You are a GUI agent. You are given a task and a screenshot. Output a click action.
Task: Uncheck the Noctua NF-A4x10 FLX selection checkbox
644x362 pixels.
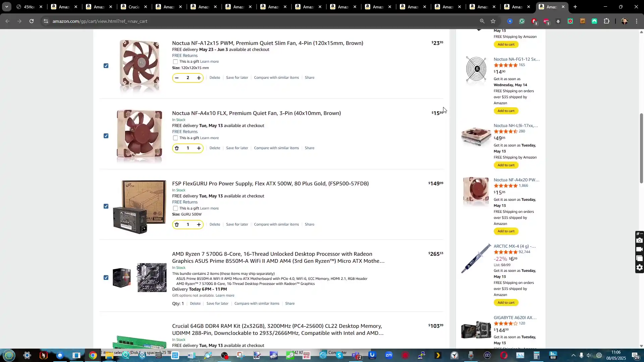pos(106,136)
